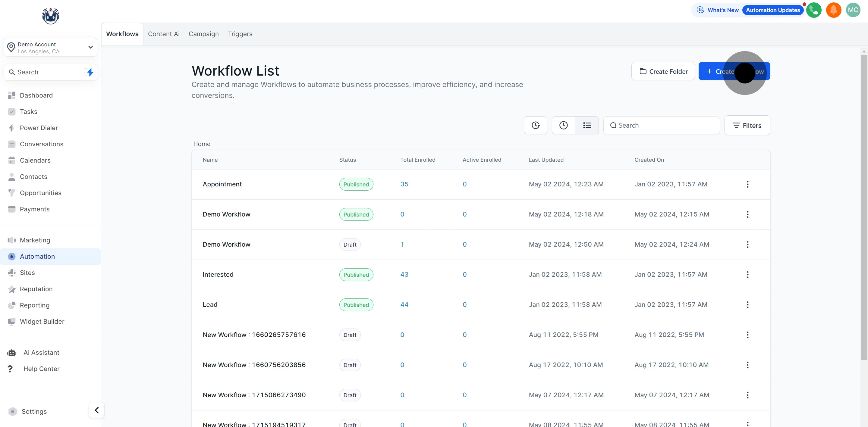Switch to recents clock view
868x427 pixels.
tap(563, 125)
